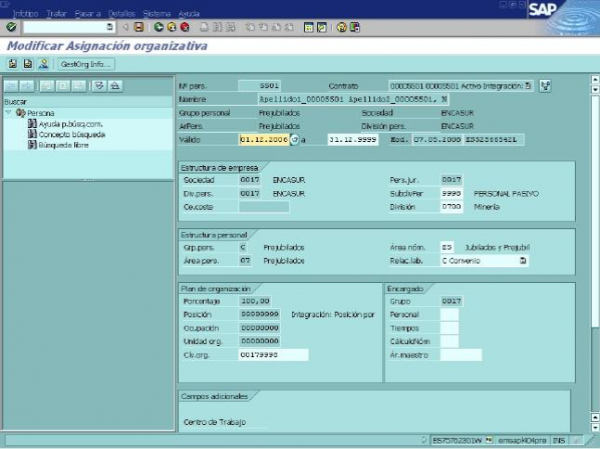Click the green Back arrow icon
The height and width of the screenshot is (449, 600).
pyautogui.click(x=158, y=27)
